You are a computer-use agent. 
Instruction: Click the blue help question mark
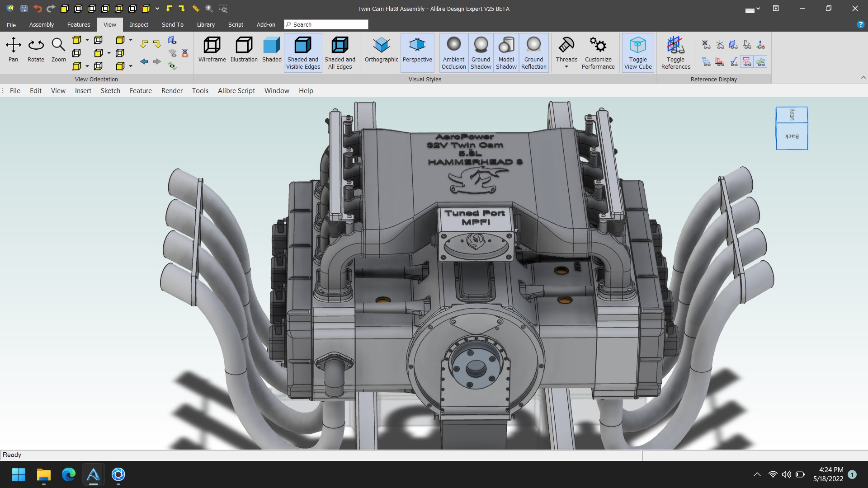click(x=860, y=24)
